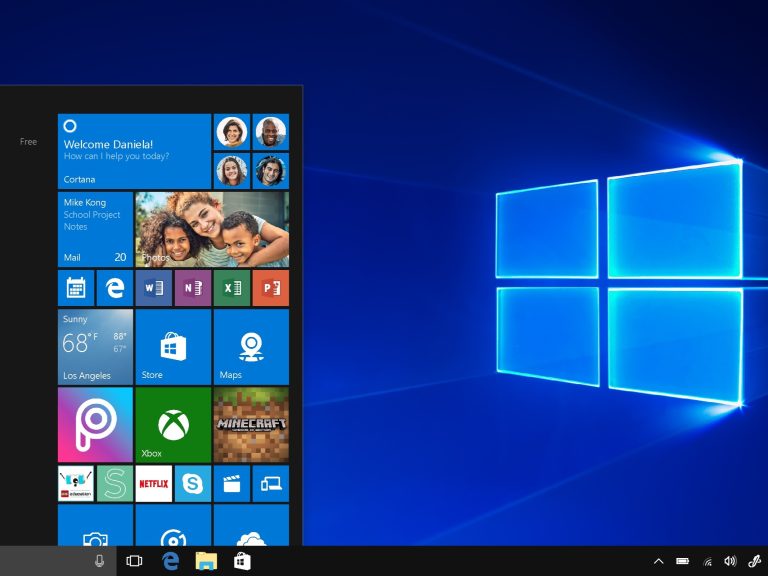Launch Microsoft Edge tile in Start menu

(115, 288)
